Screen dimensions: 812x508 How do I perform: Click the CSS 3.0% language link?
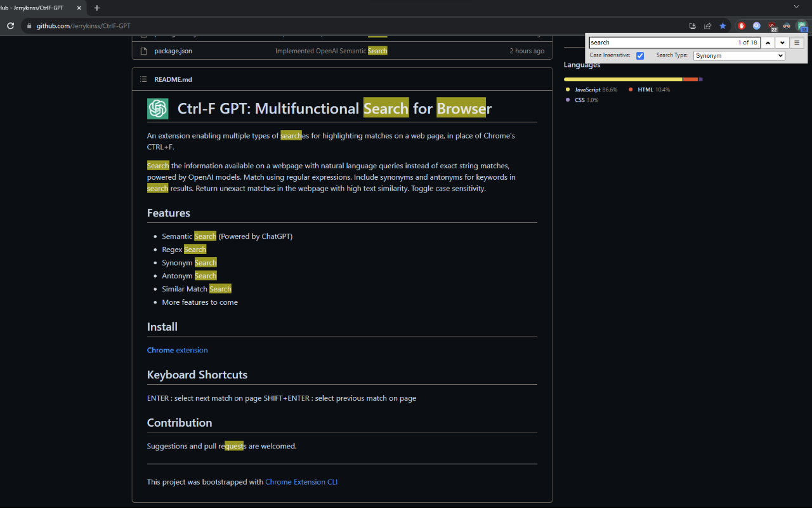[582, 100]
